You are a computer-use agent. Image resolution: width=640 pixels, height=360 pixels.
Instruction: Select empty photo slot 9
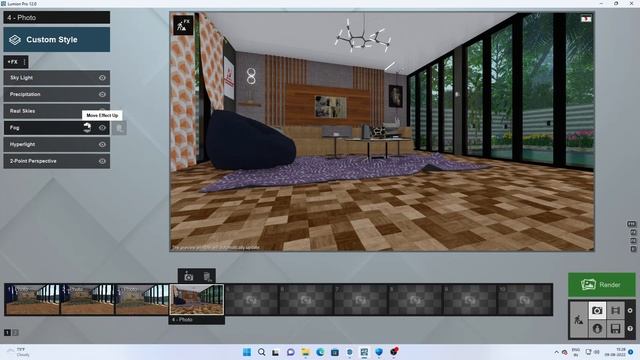pos(470,300)
